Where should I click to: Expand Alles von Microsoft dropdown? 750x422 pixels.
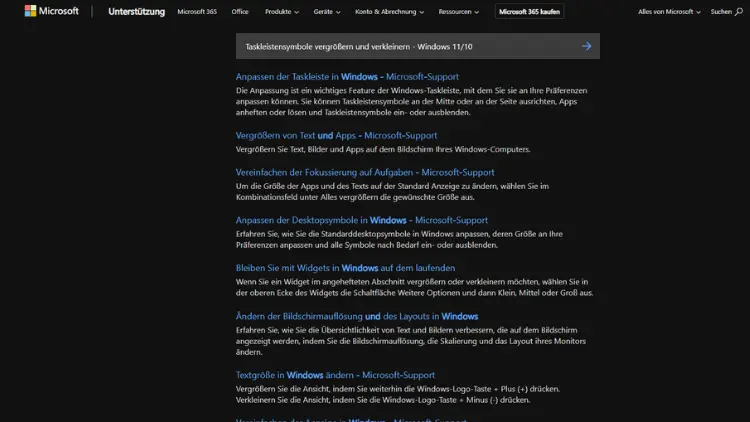669,11
